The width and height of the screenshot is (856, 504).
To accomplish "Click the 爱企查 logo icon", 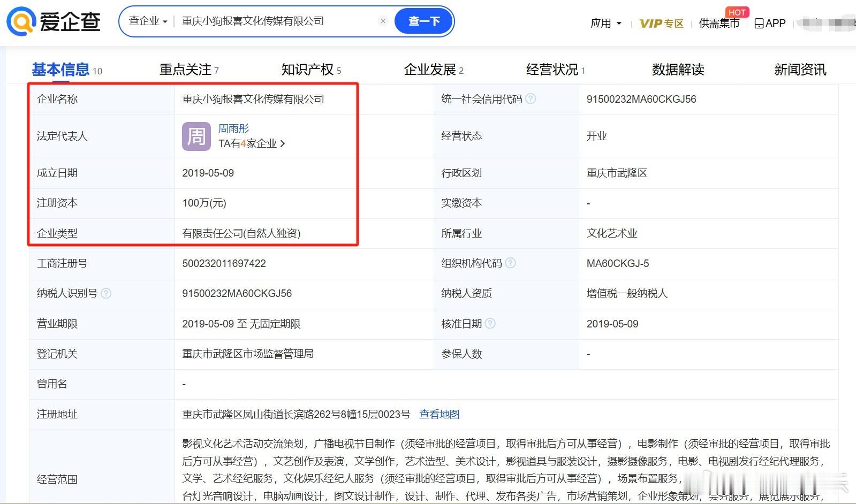I will 21,22.
